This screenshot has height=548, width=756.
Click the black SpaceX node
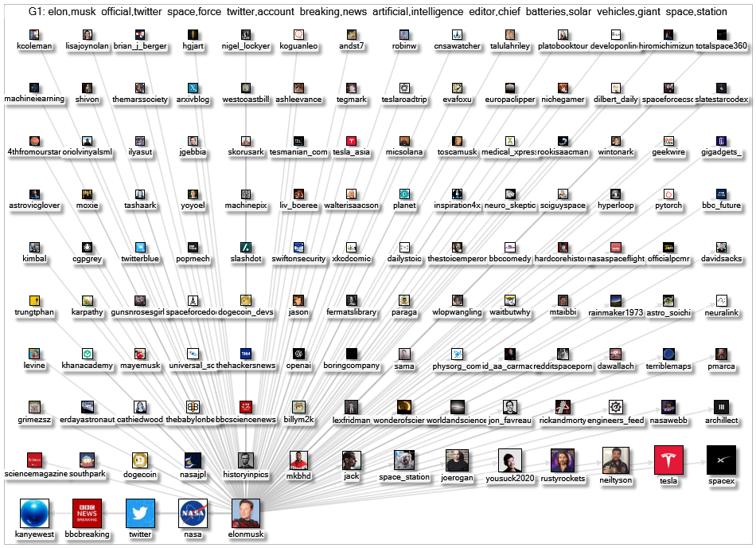[721, 460]
